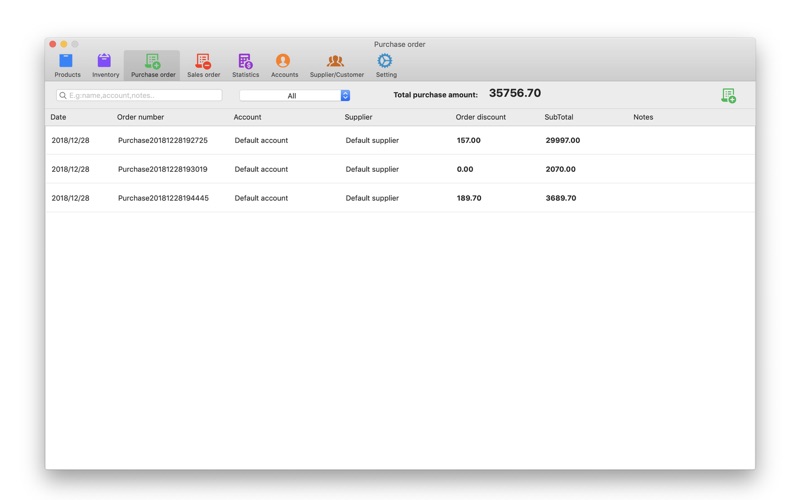Open the Accounts section

(x=284, y=65)
